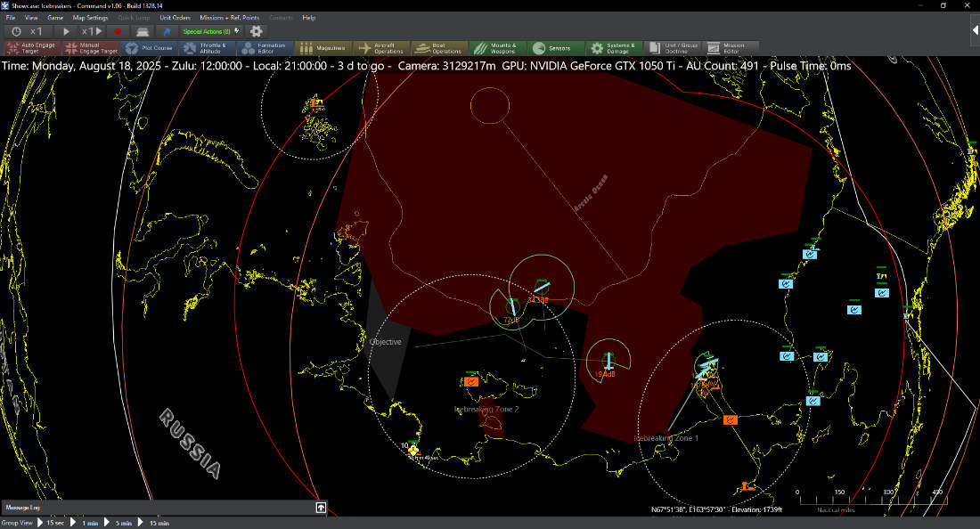Open Aircraft Operations
This screenshot has width=980, height=529.
click(381, 48)
